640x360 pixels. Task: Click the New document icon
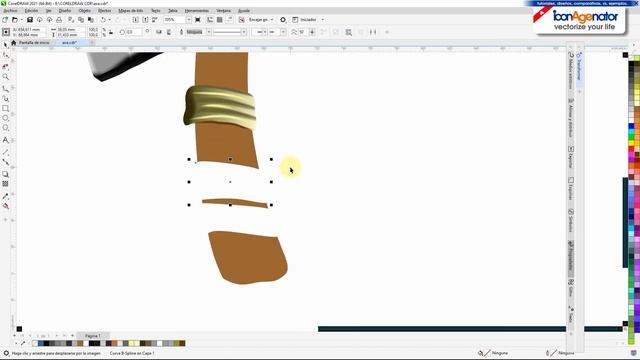5,20
